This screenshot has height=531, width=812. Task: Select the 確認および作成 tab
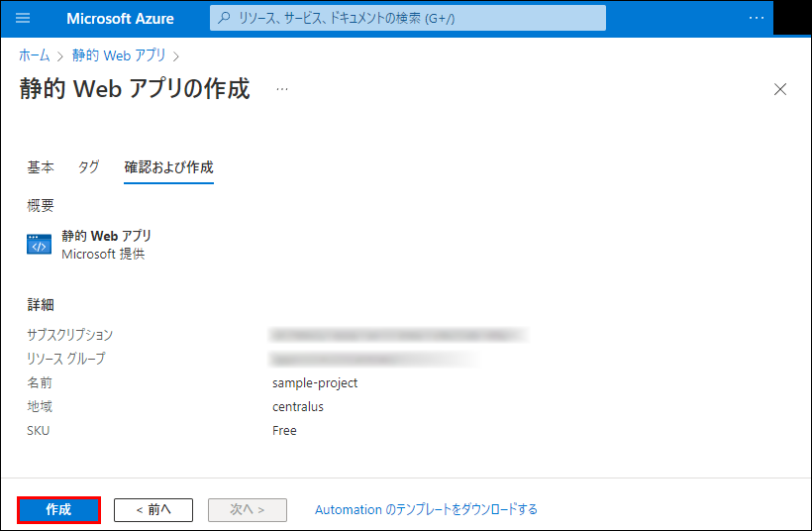168,166
